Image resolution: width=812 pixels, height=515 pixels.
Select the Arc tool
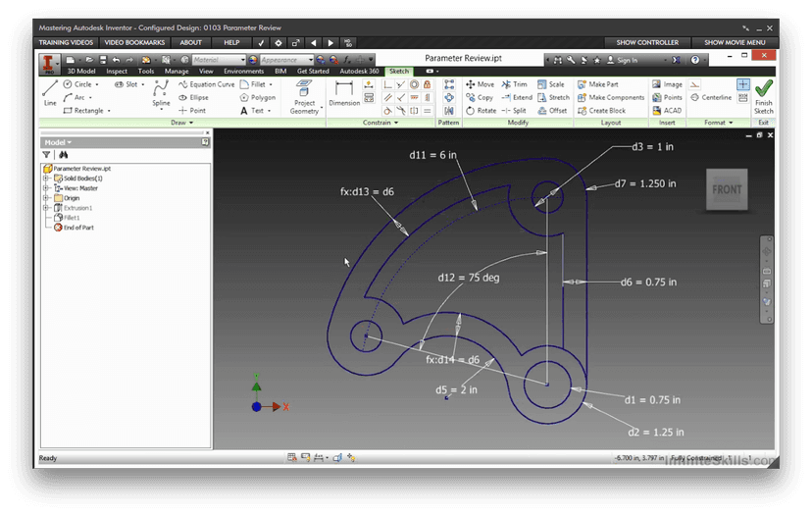[x=77, y=97]
